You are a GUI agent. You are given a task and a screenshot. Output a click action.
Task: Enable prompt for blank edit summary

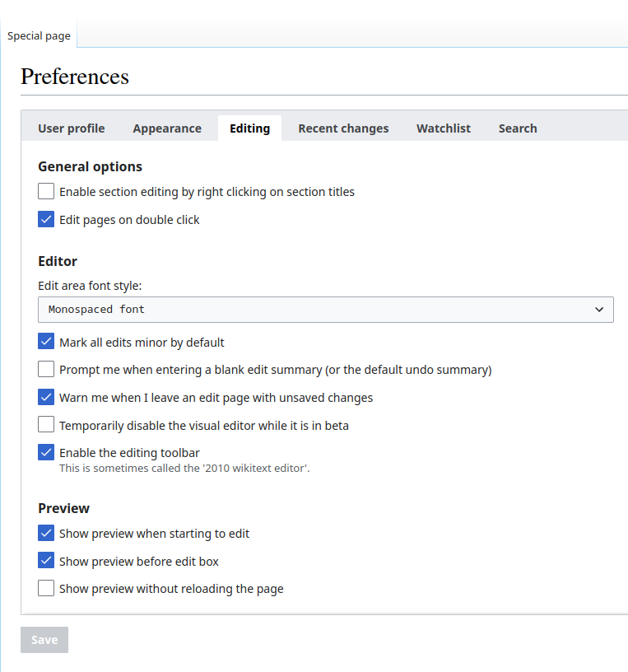tap(46, 369)
